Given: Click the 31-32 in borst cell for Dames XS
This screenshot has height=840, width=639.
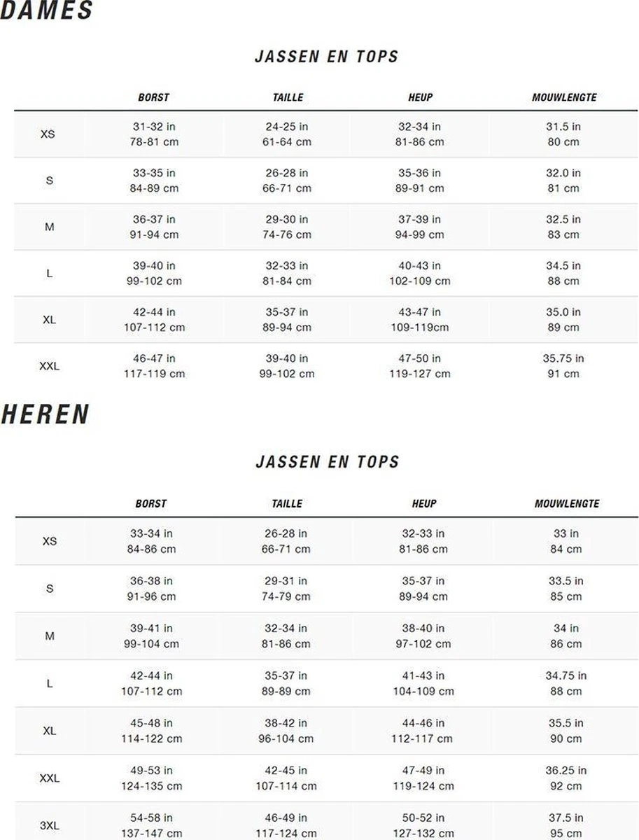Looking at the screenshot, I should pos(154,127).
